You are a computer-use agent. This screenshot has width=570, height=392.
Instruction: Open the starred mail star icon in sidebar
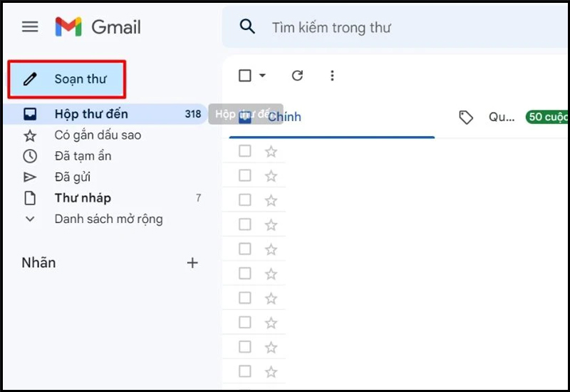(x=30, y=135)
